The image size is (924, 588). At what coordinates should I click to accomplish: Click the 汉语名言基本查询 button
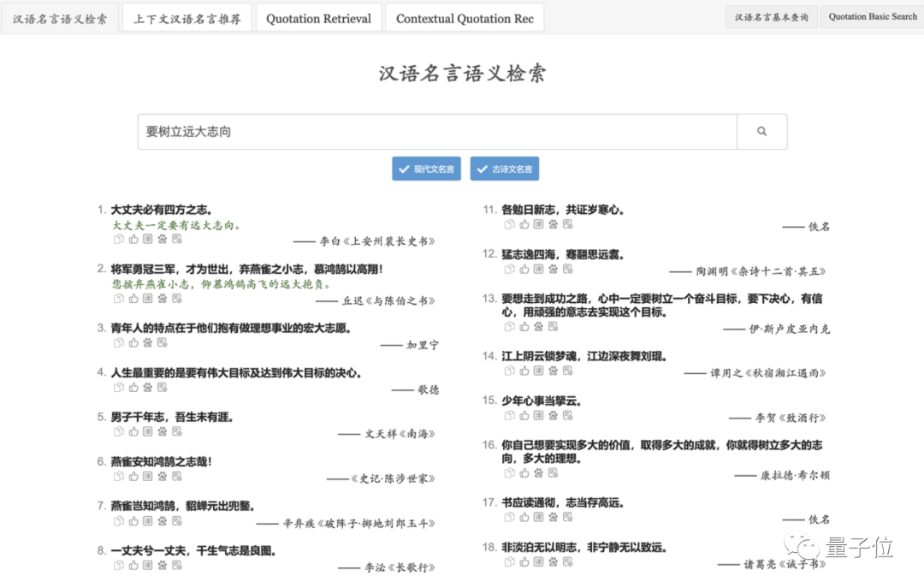coord(773,15)
